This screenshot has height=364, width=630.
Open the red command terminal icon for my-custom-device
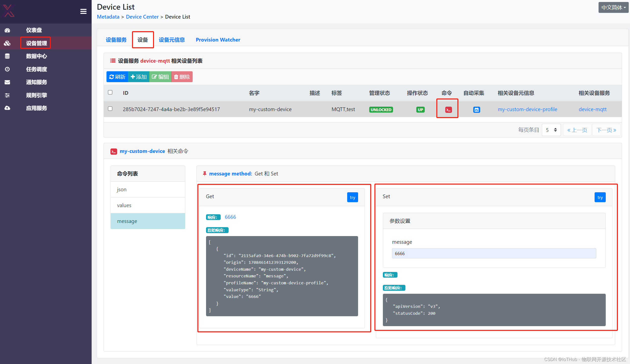(x=448, y=109)
